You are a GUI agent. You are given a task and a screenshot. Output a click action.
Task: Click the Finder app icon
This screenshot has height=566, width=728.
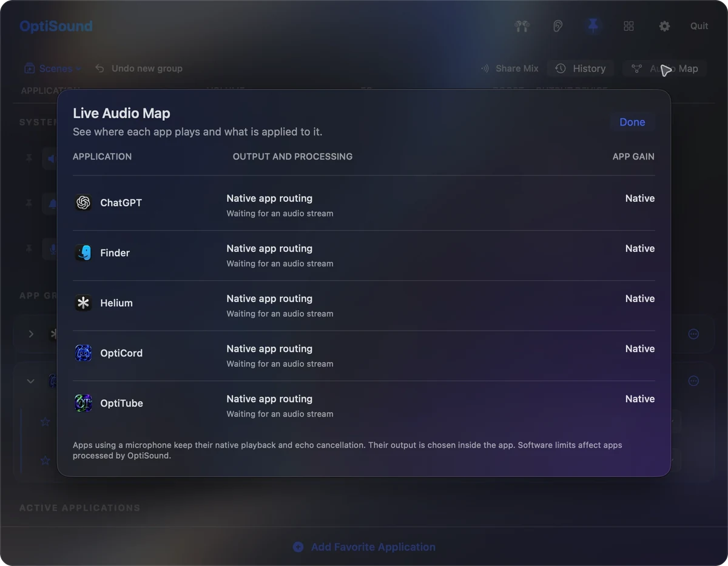(x=83, y=253)
